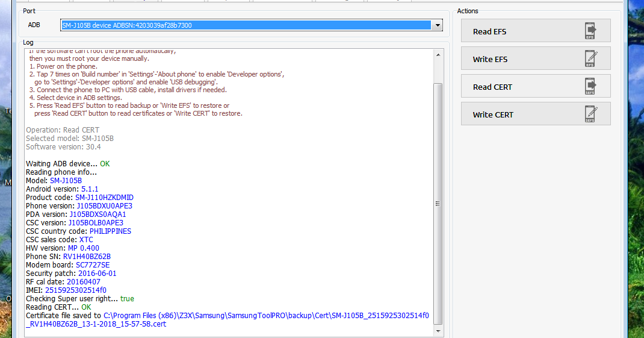
Task: Click CSC country code PHILIPPINES
Action: click(x=110, y=231)
